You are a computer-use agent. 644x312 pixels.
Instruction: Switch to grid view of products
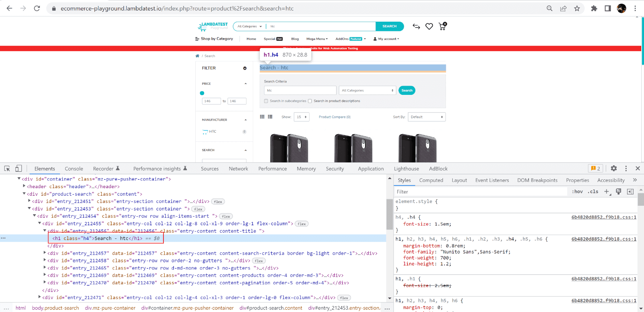pyautogui.click(x=262, y=117)
